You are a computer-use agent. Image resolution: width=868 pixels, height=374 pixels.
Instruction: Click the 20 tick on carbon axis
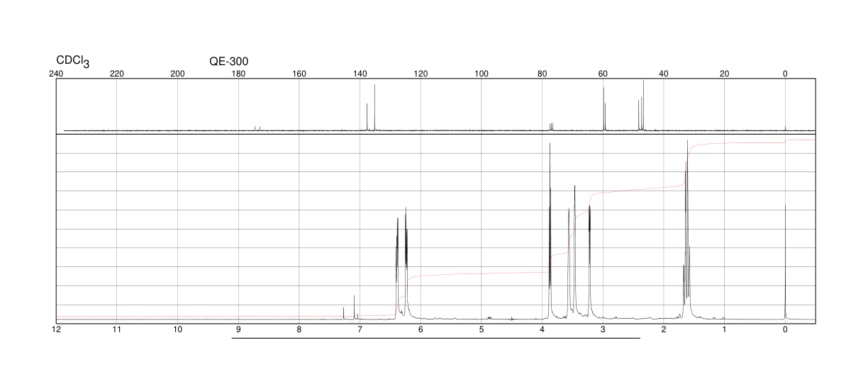724,73
